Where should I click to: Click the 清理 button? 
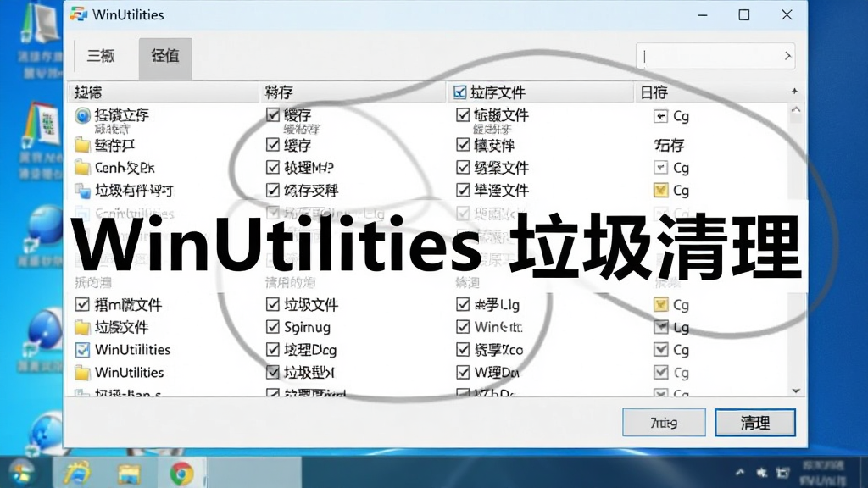755,423
